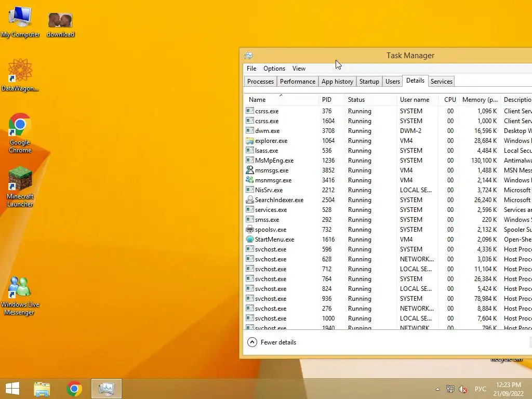
Task: Open Windows Live Messenger desktop shortcut
Action: click(20, 296)
